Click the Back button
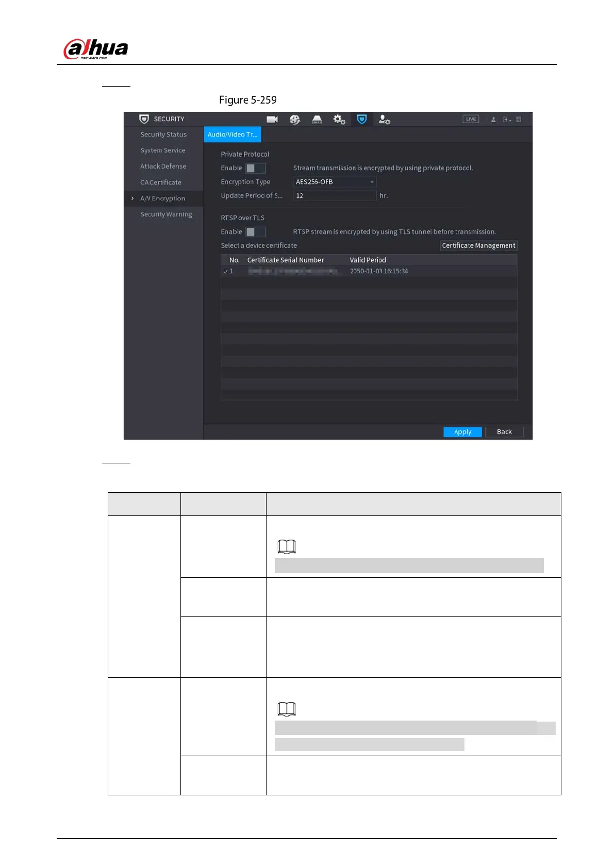Viewport: 614px width, 868px height. tap(504, 432)
